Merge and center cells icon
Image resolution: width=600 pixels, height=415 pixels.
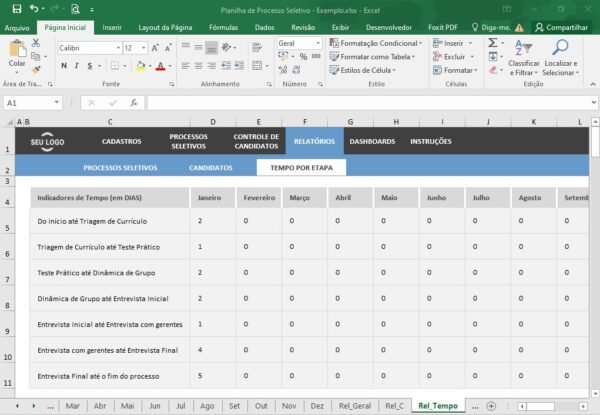click(x=257, y=66)
